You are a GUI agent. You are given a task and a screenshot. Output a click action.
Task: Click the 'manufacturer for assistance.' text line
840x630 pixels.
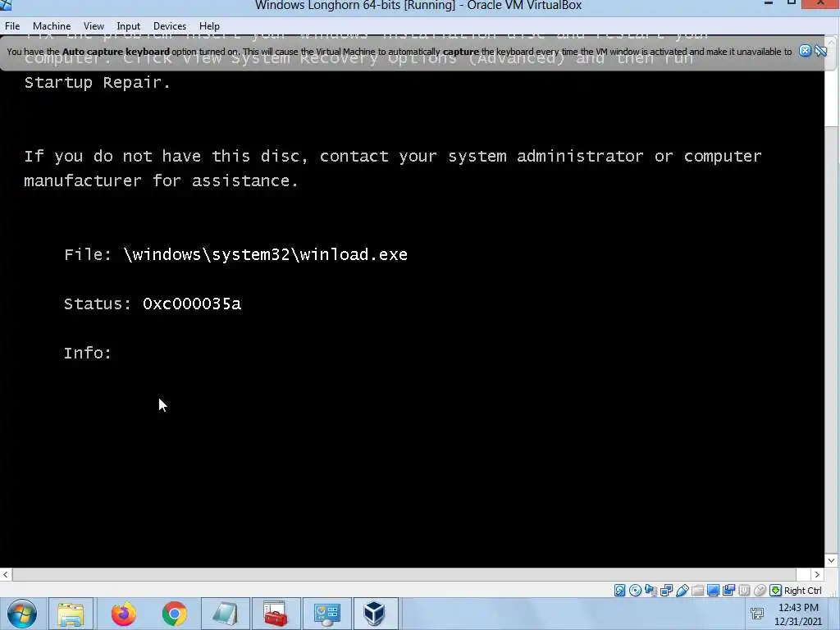click(162, 180)
